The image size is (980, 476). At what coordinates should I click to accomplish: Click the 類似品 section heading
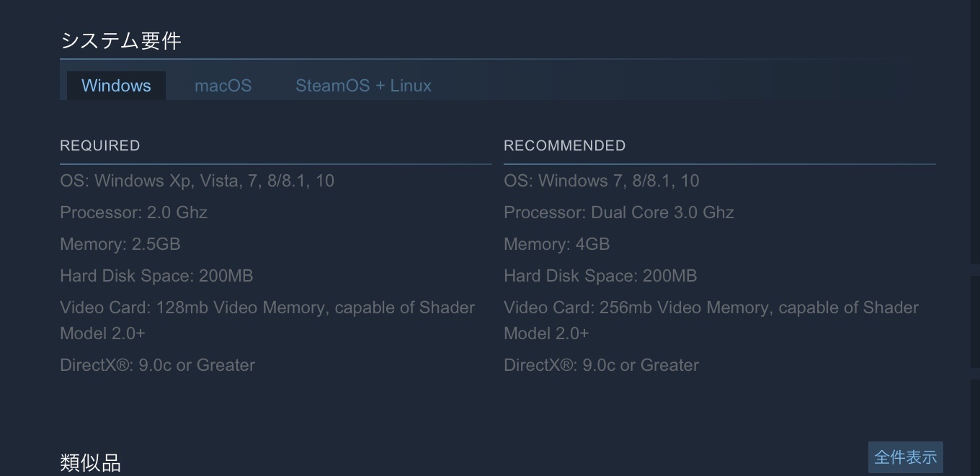[x=90, y=462]
